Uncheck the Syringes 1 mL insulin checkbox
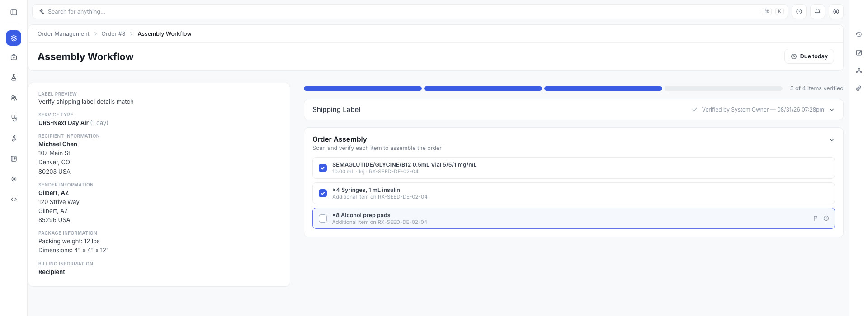Viewport: 868px width, 316px height. pos(323,193)
